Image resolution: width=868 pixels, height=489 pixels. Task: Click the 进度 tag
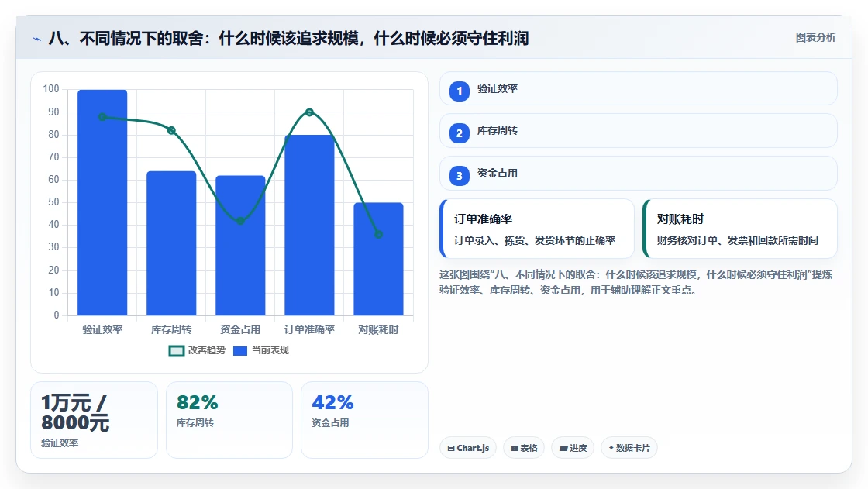click(x=573, y=448)
